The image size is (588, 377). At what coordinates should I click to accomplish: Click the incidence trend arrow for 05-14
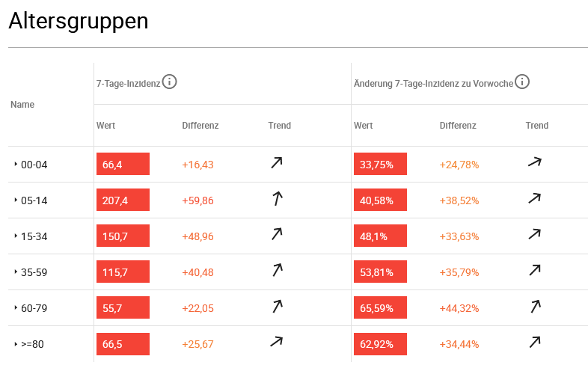point(277,199)
